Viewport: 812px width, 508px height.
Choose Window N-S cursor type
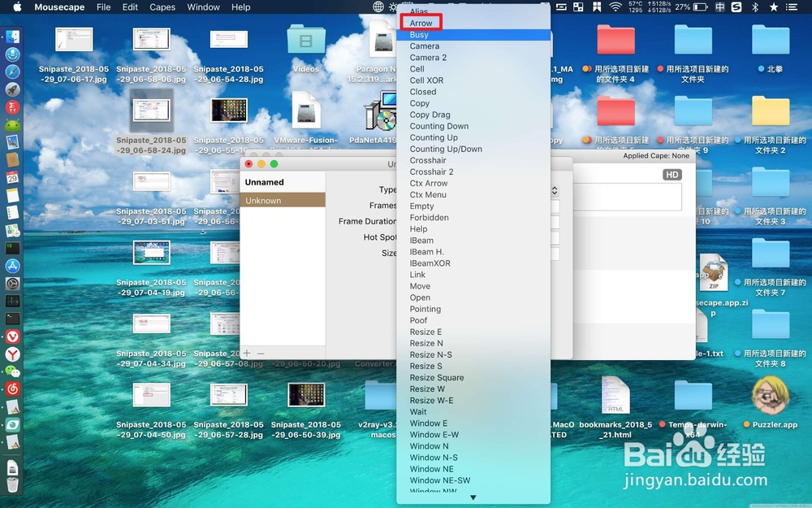[x=473, y=457]
